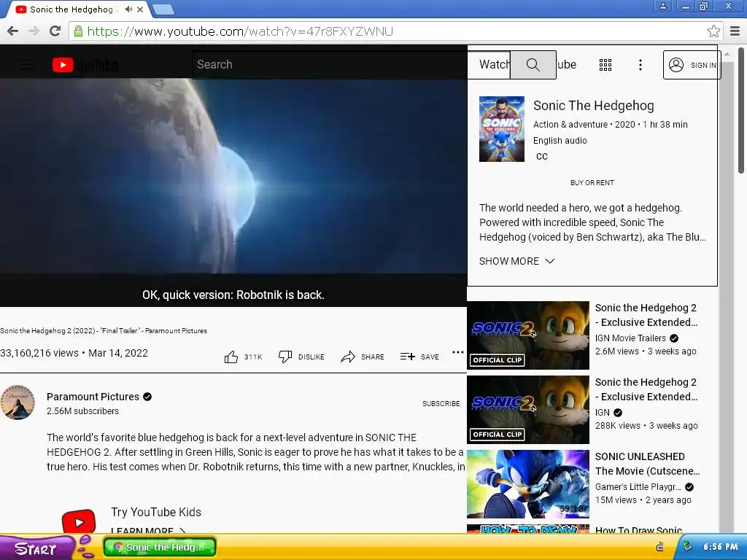Click the secure padlock icon

(79, 31)
